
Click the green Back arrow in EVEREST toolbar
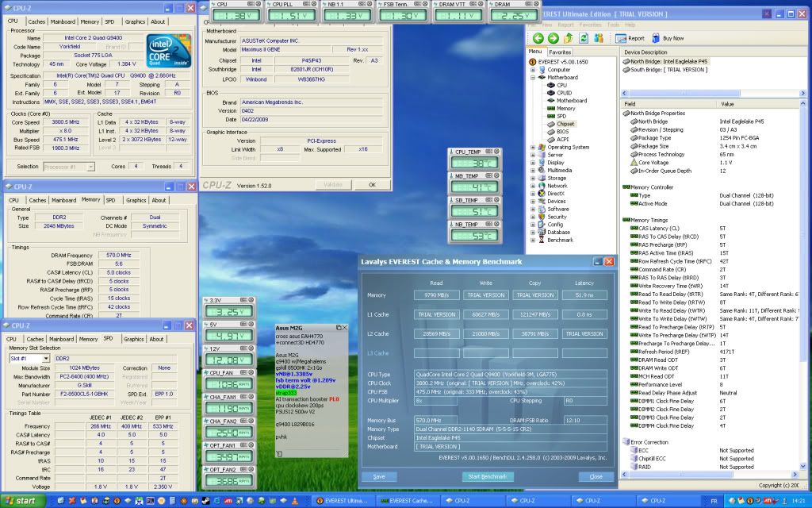(538, 38)
